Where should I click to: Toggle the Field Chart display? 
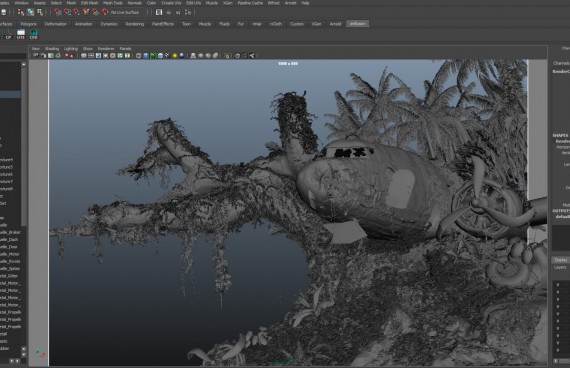[x=113, y=56]
